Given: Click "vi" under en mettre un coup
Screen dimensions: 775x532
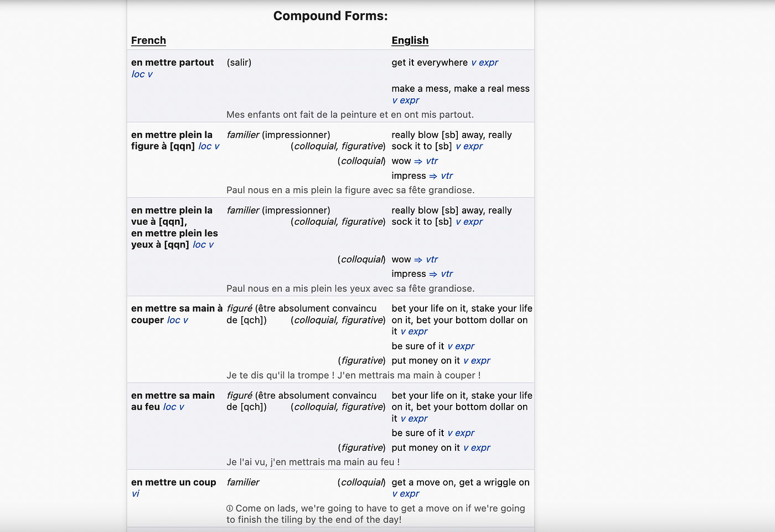Looking at the screenshot, I should 136,494.
